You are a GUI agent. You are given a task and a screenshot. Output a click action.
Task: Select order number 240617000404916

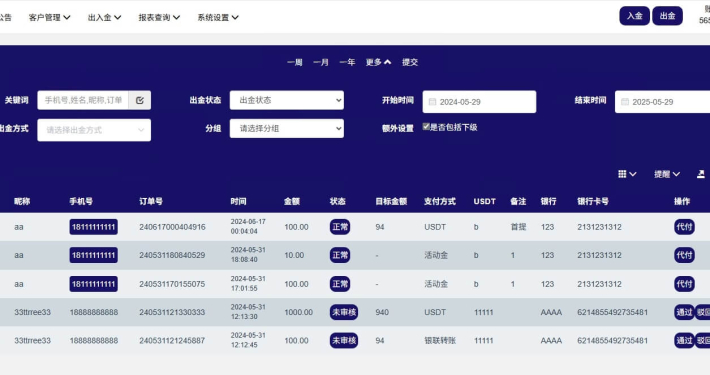click(172, 227)
